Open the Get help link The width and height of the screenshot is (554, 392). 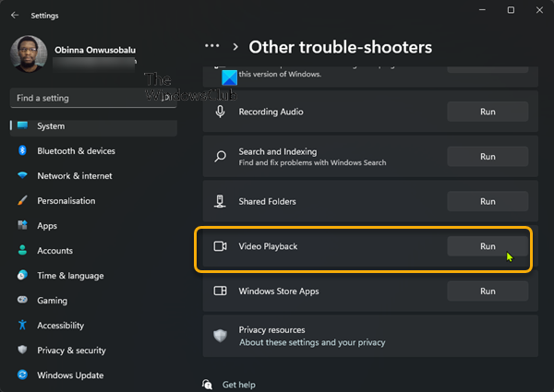point(238,385)
